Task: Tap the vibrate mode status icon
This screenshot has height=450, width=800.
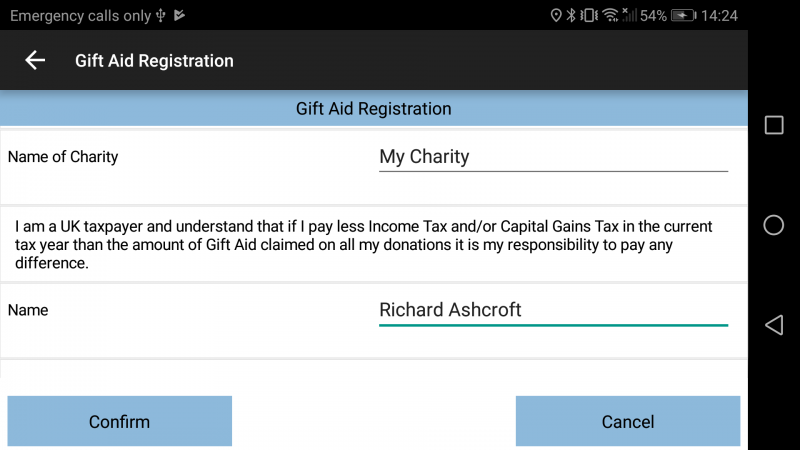Action: pyautogui.click(x=589, y=15)
